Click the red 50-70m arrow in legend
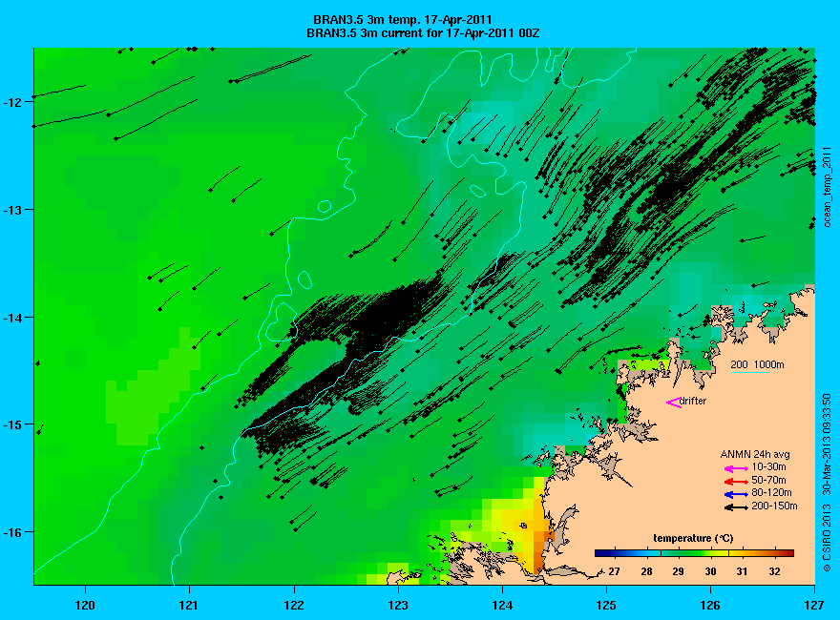This screenshot has width=840, height=620. click(x=736, y=482)
